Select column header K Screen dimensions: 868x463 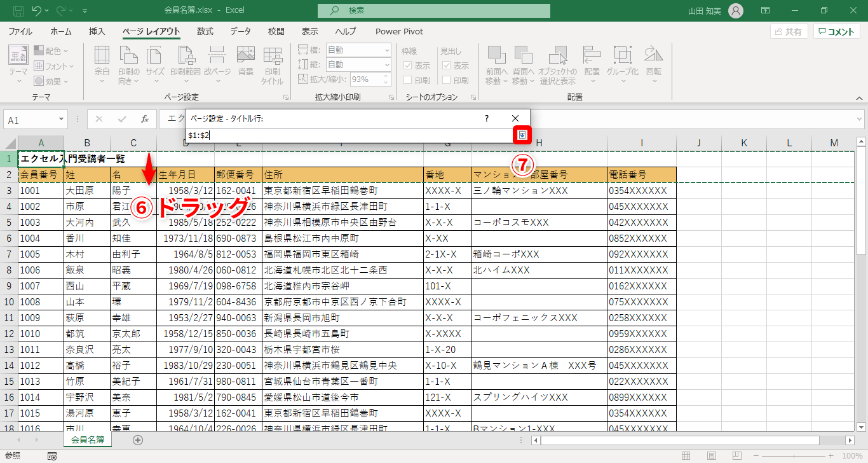point(743,143)
